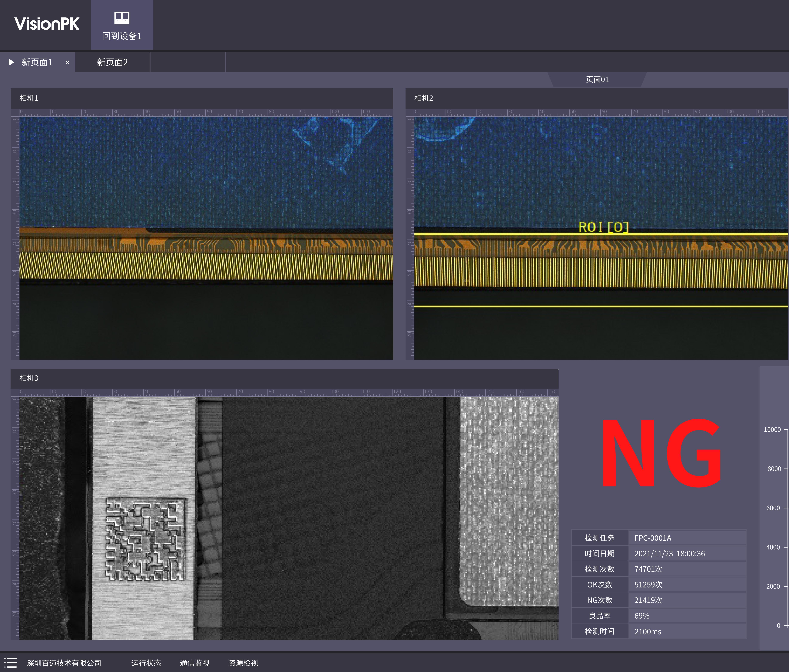Click the 检测任务 value FPC-0001A

pyautogui.click(x=653, y=538)
